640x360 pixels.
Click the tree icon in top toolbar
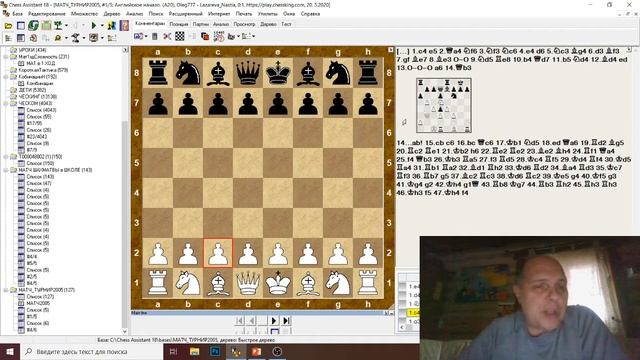coord(58,26)
